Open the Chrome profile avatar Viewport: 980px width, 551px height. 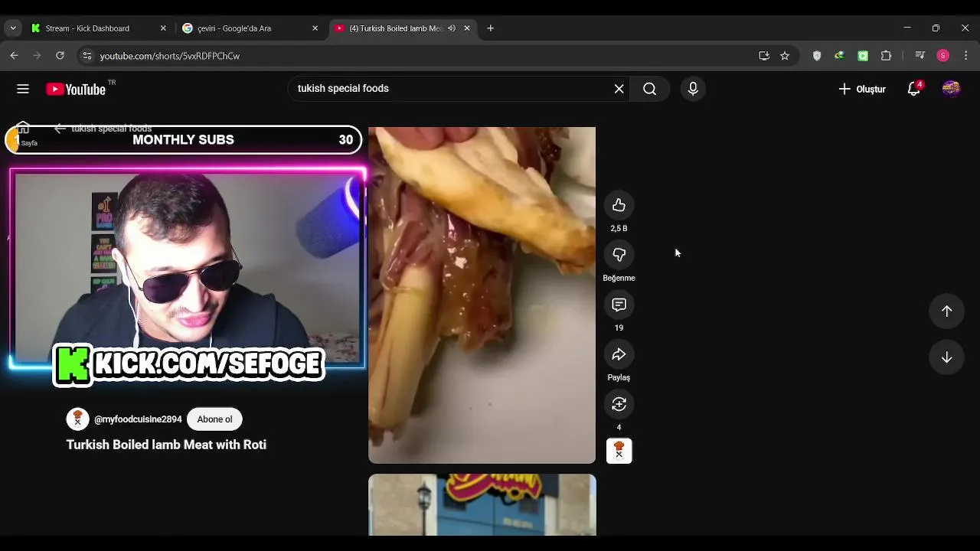point(943,56)
